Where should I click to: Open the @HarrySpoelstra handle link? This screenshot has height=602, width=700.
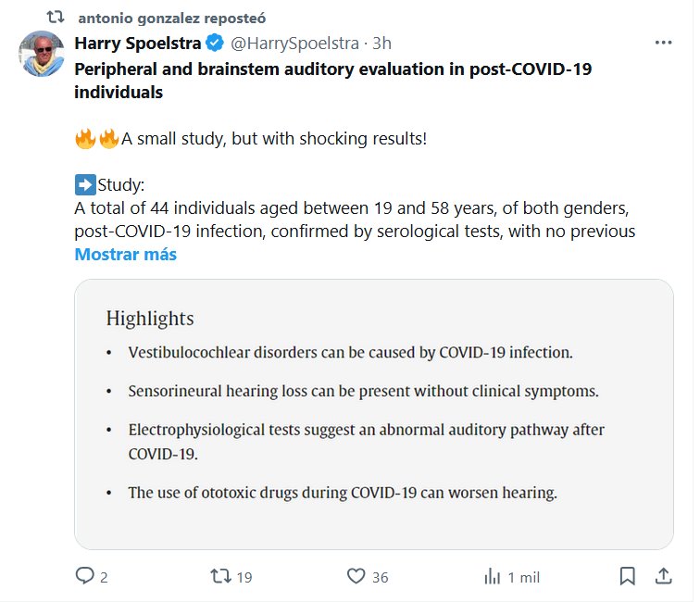(x=294, y=43)
